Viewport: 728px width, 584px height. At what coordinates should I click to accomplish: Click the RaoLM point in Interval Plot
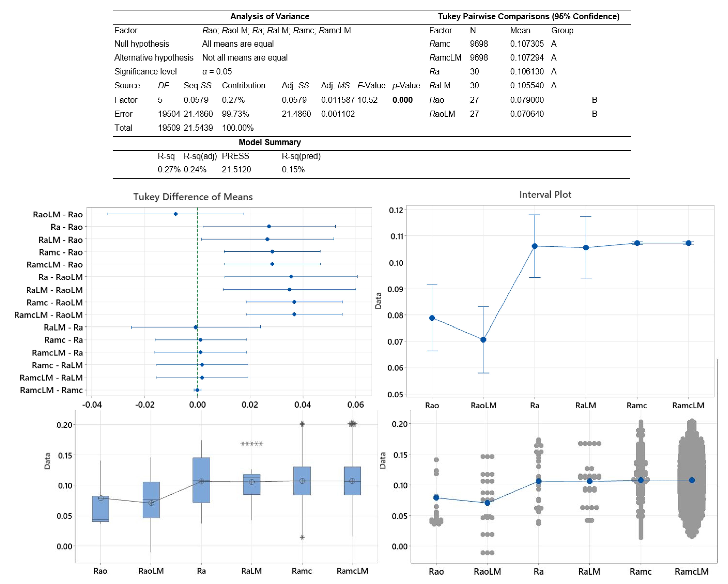pyautogui.click(x=483, y=339)
